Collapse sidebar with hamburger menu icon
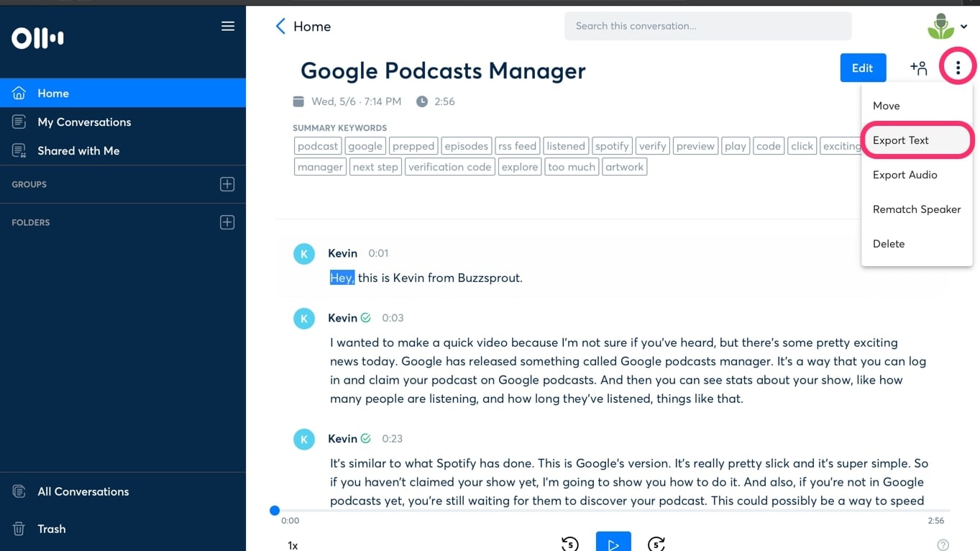This screenshot has height=551, width=980. pyautogui.click(x=228, y=27)
